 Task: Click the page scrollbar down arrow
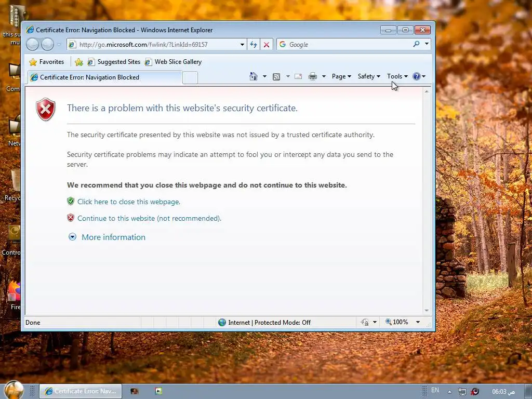427,310
